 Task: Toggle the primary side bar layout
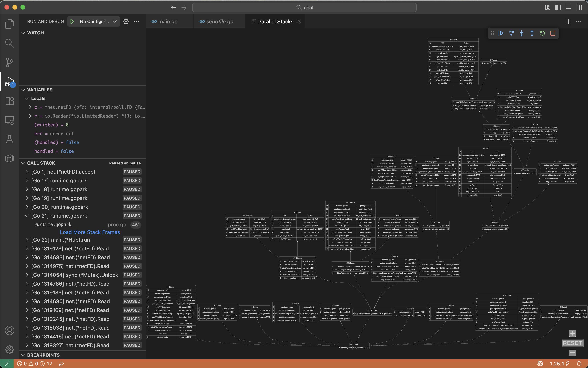click(x=558, y=7)
